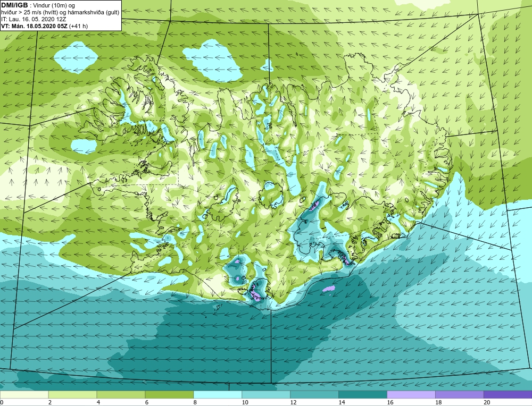The image size is (532, 406).
Task: Click the legend scale label '4'
Action: (x=98, y=402)
